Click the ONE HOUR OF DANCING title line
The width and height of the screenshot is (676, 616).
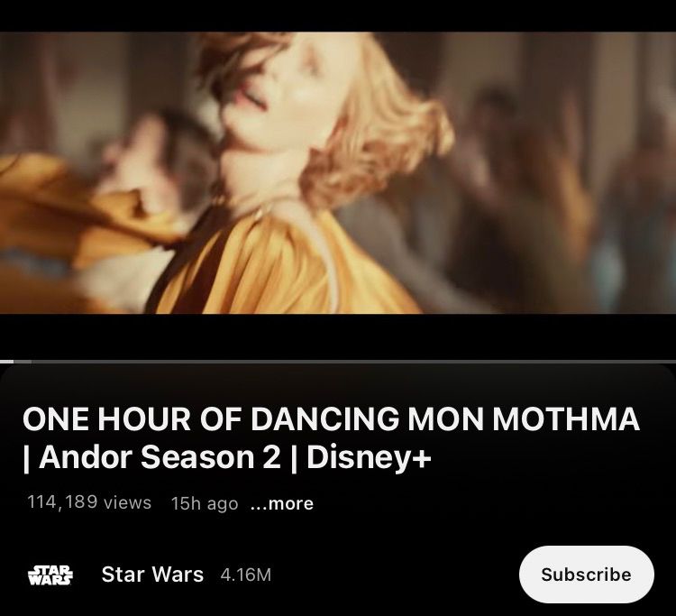331,418
